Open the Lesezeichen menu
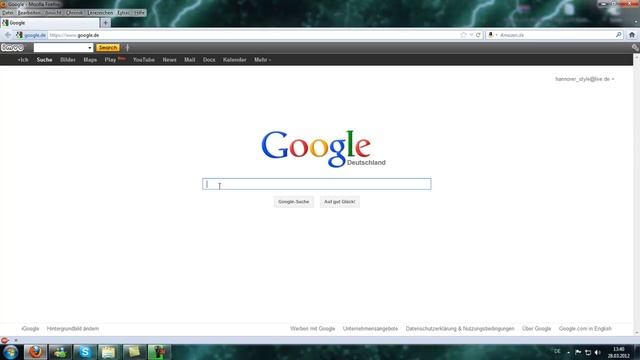This screenshot has height=360, width=640. (x=100, y=13)
